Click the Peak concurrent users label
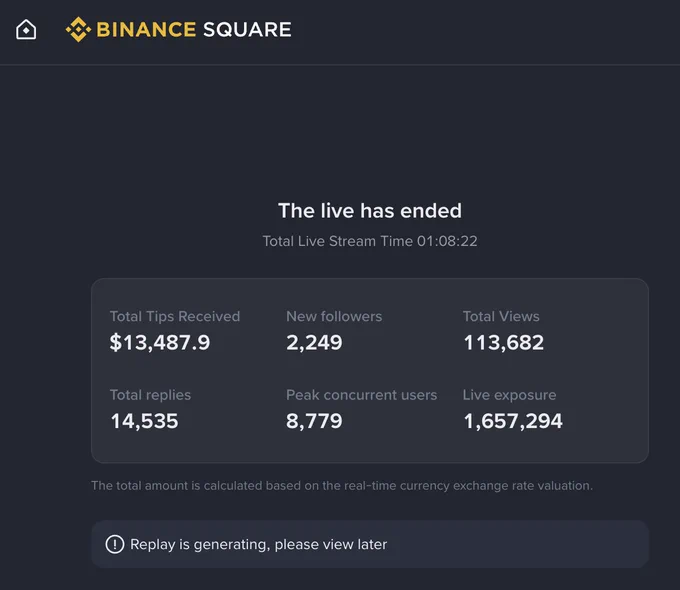The image size is (680, 590). 361,395
